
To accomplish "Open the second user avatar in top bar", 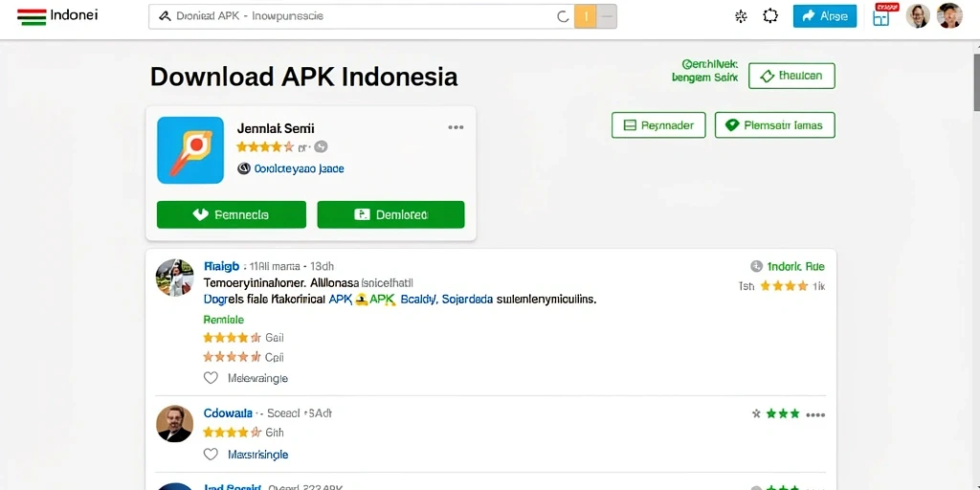I will [949, 15].
